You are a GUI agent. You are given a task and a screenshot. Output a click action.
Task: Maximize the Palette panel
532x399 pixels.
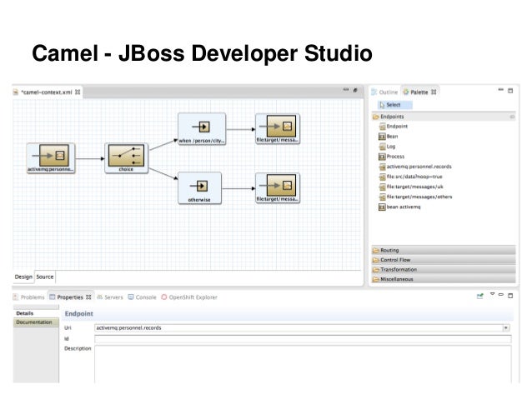coord(510,91)
